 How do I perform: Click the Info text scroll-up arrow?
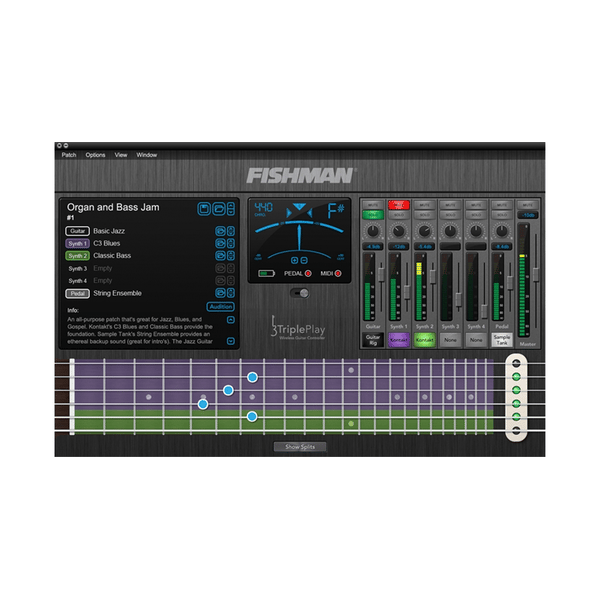231,320
